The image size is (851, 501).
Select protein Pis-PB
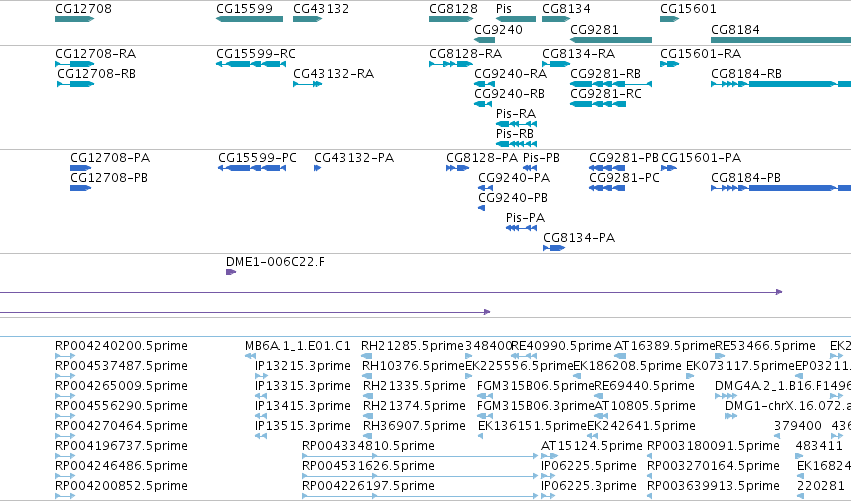(530, 168)
